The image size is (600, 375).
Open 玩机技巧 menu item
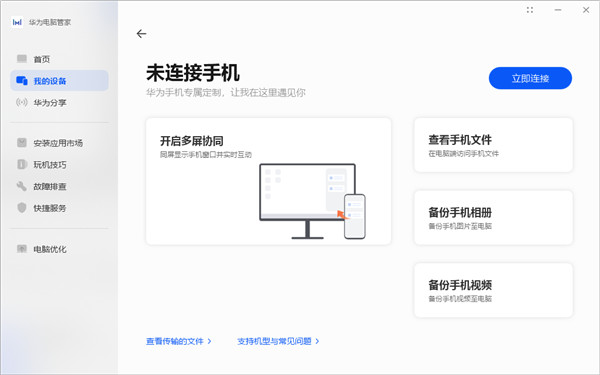point(59,165)
